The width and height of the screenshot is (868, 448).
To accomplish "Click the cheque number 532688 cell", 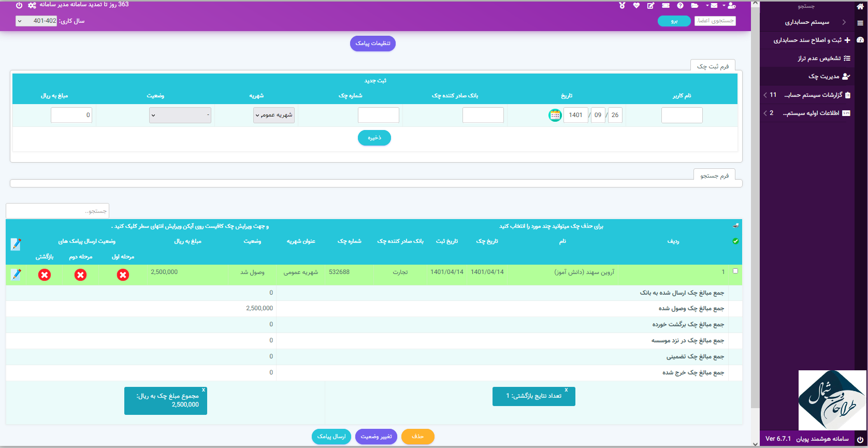I will (339, 272).
